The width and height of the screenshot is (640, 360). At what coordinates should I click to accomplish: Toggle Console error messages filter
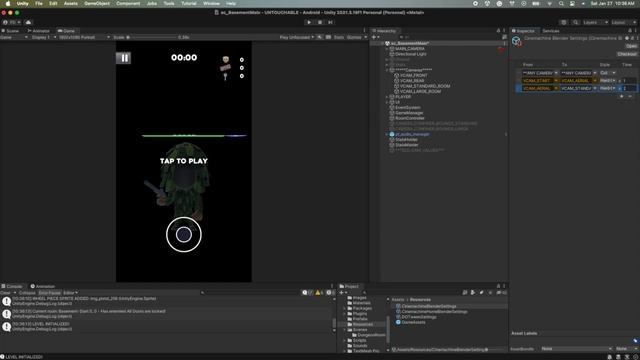330,293
